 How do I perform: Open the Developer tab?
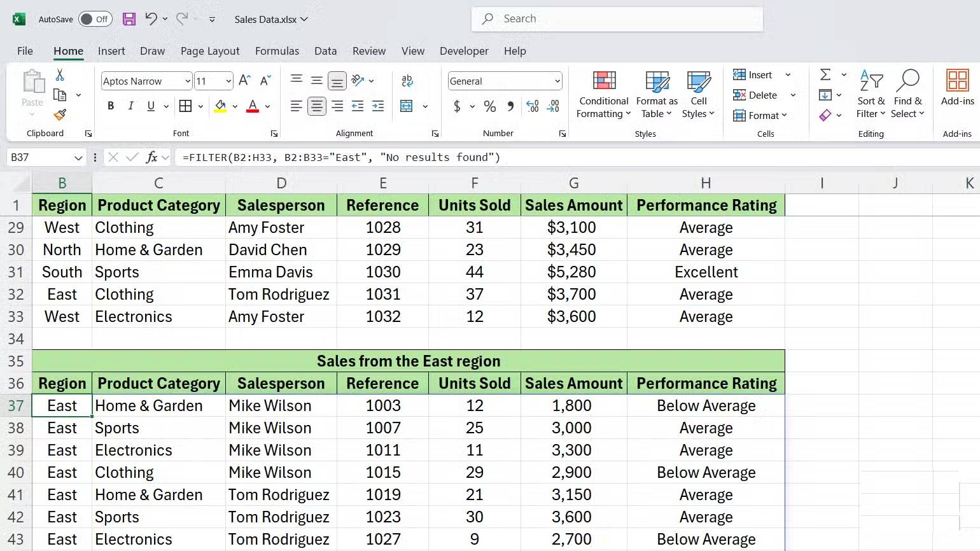[x=464, y=51]
